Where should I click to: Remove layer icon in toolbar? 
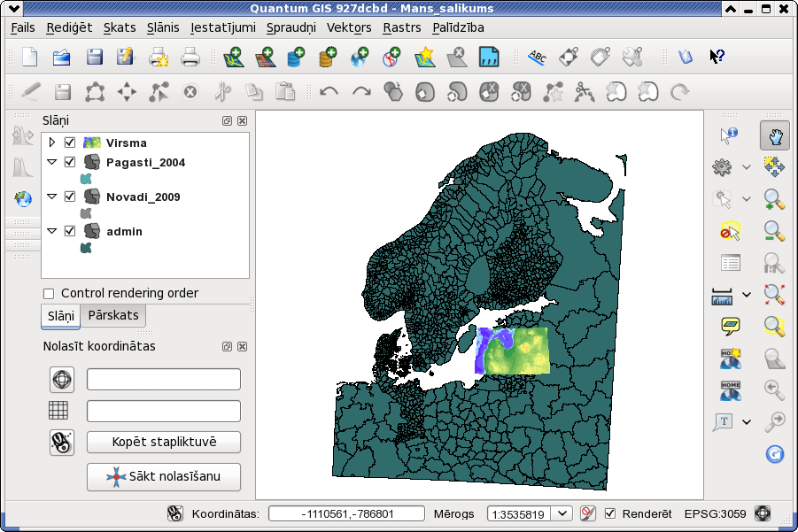click(x=456, y=57)
